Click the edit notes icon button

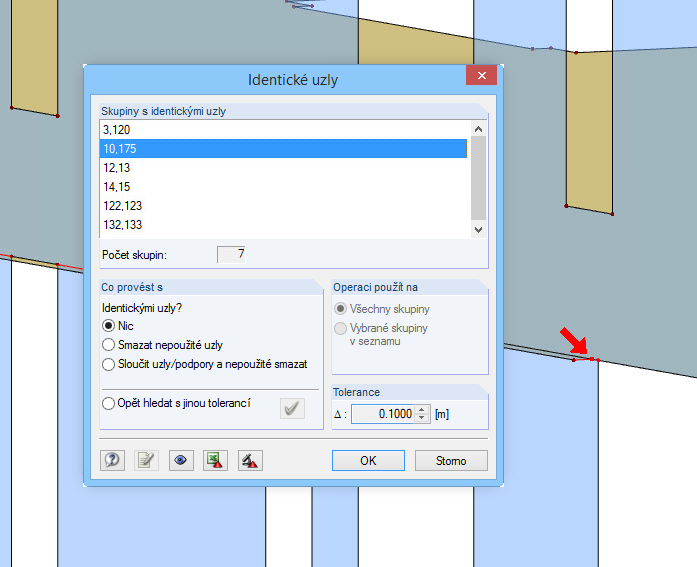point(146,460)
